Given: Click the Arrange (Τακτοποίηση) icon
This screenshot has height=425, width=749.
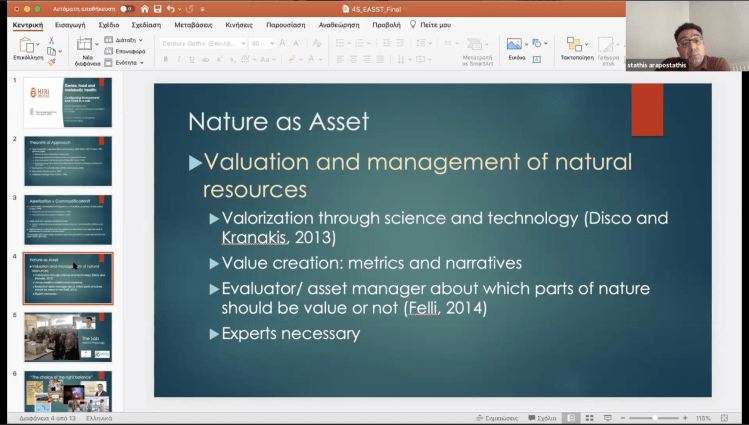Looking at the screenshot, I should coord(574,45).
